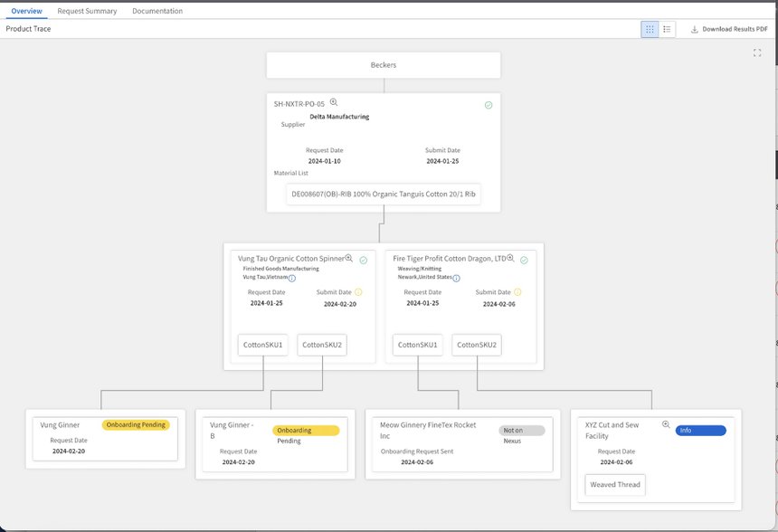Click the info icon next to Vung Tau, Vietnam

click(291, 279)
